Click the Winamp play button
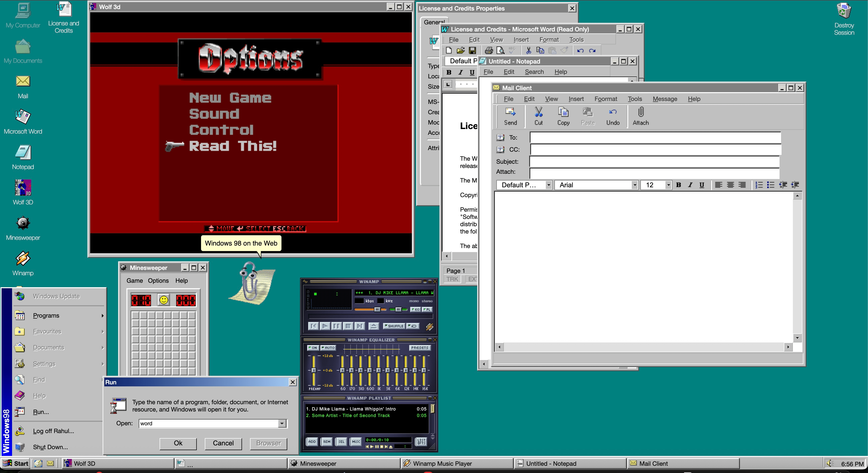Viewport: 868px width, 473px height. click(x=325, y=326)
